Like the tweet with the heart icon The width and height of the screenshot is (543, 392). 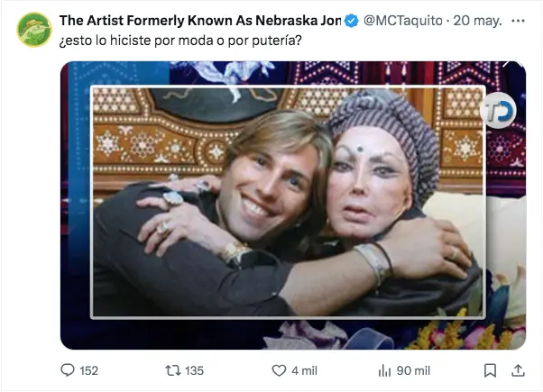279,369
